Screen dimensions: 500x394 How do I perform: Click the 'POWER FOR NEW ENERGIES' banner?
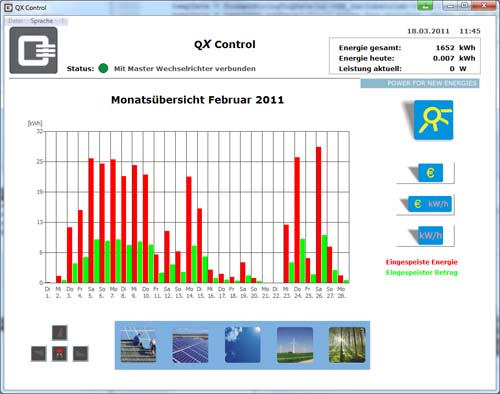pyautogui.click(x=420, y=83)
